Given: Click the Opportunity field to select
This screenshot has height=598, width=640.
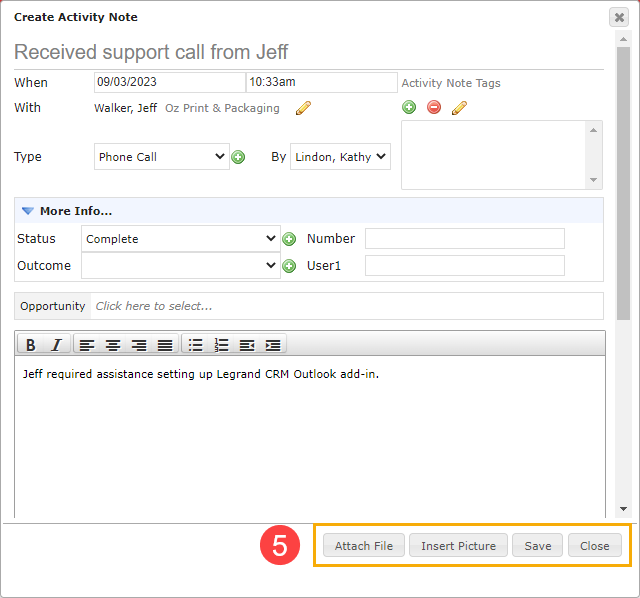Looking at the screenshot, I should pos(347,306).
